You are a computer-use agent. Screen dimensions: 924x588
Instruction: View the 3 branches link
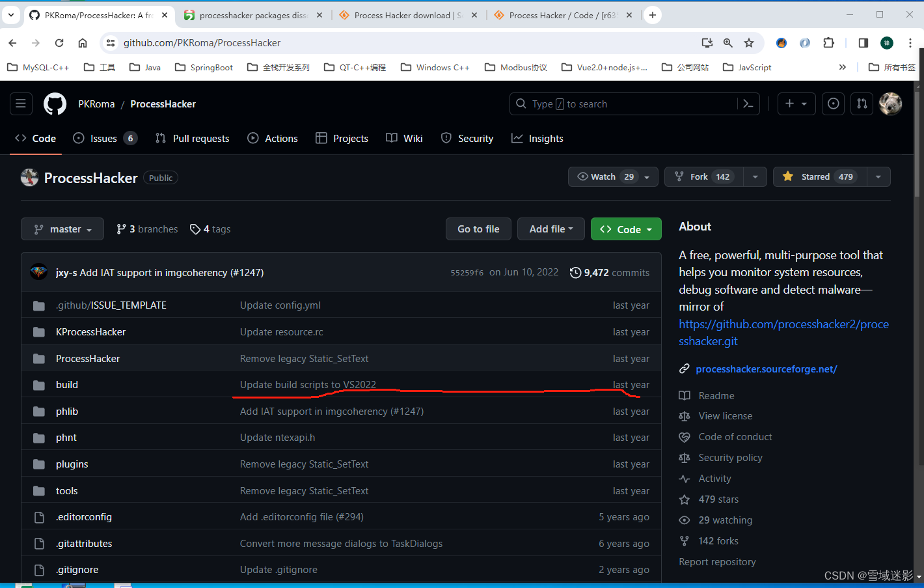click(147, 229)
